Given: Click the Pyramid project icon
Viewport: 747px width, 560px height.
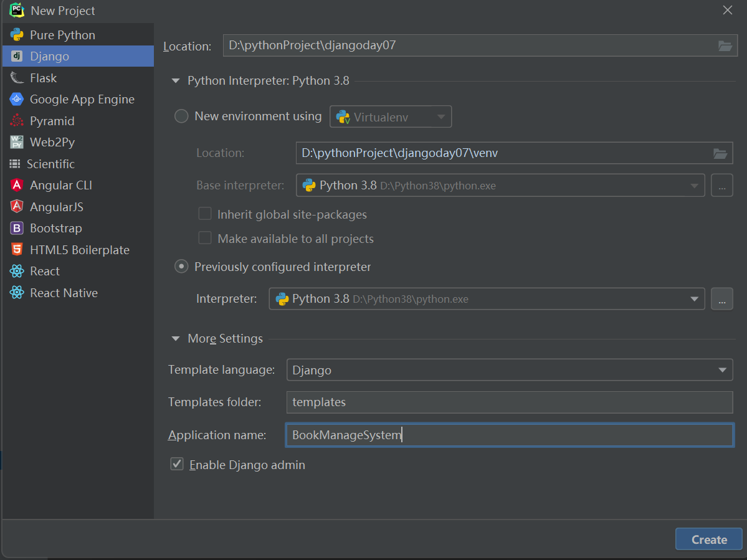Looking at the screenshot, I should coord(17,121).
